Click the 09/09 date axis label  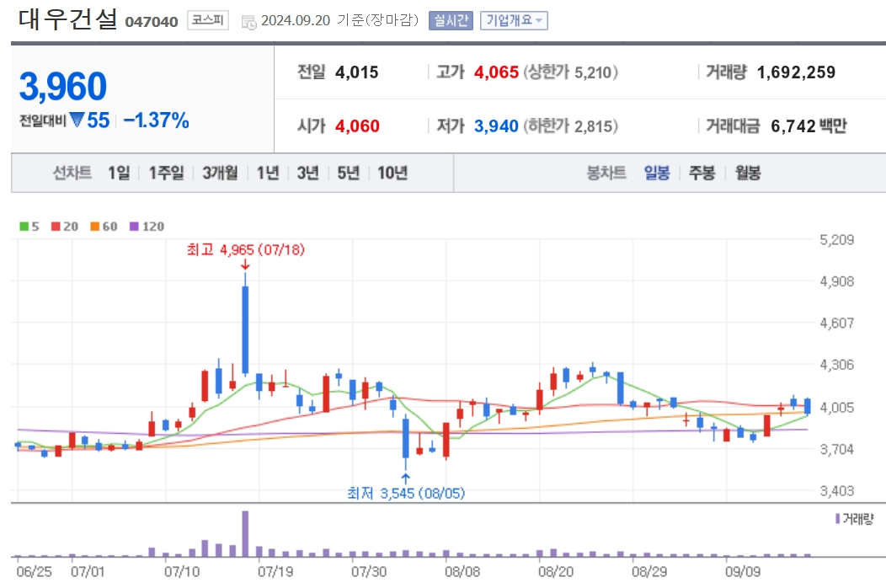pyautogui.click(x=743, y=572)
